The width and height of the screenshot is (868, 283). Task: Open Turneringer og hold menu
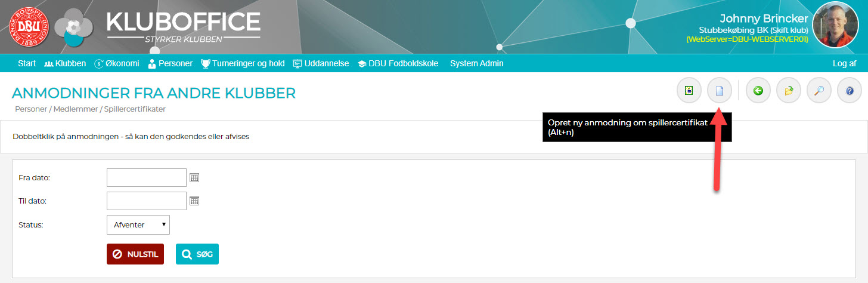(x=243, y=63)
